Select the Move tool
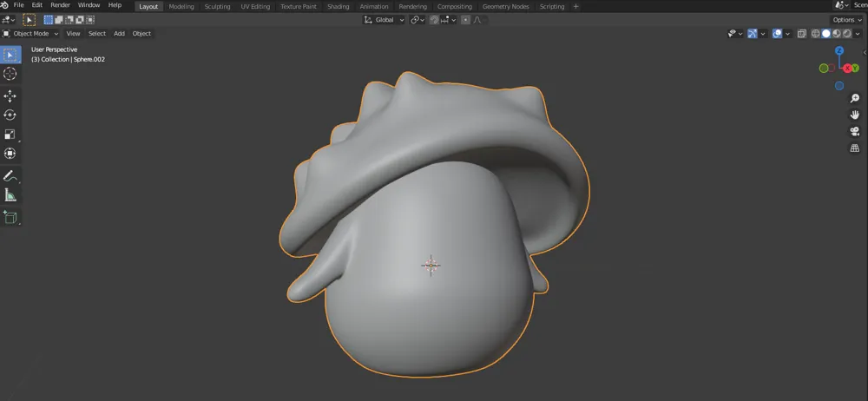Image resolution: width=868 pixels, height=401 pixels. point(10,96)
